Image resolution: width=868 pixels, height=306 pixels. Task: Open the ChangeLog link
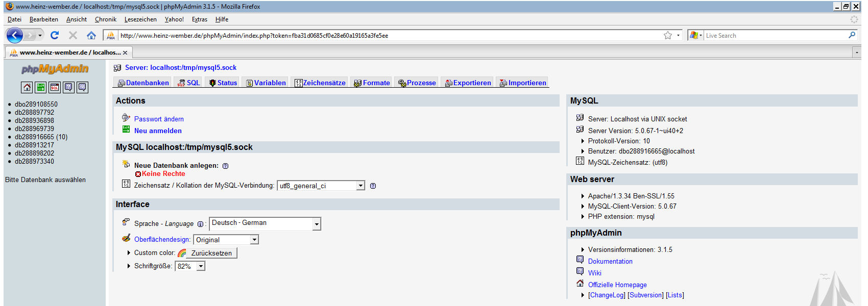607,295
